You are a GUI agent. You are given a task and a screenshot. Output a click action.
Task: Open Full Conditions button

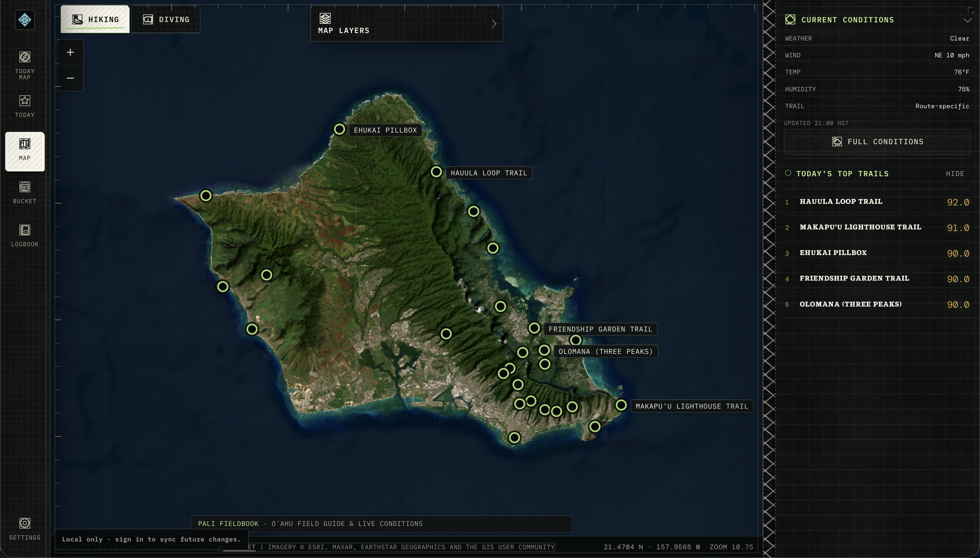[x=877, y=142]
